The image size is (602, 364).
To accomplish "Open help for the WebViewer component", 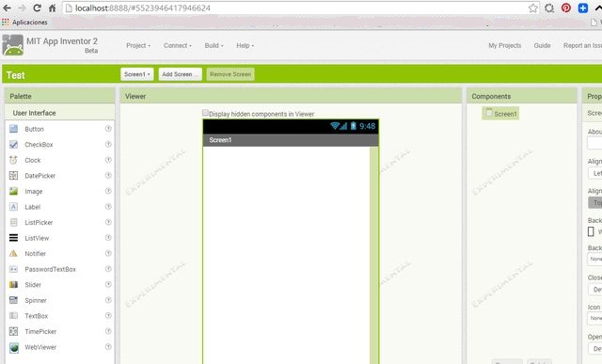I will (108, 346).
